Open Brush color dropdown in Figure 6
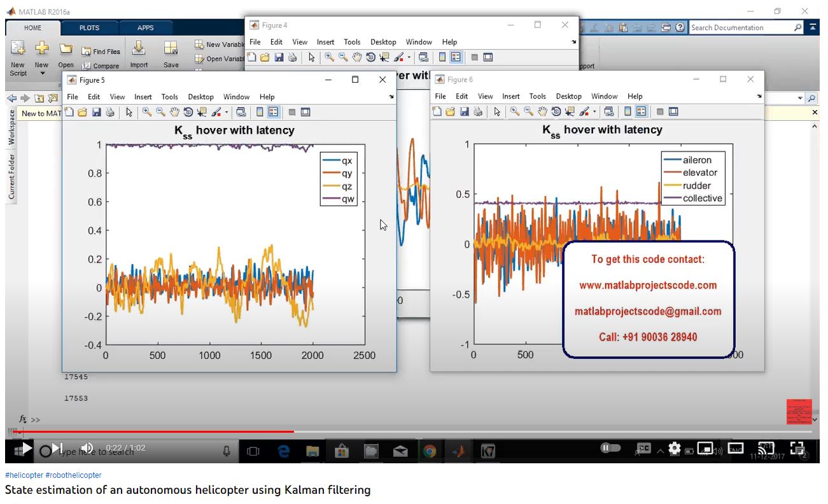828x504 pixels. [594, 113]
